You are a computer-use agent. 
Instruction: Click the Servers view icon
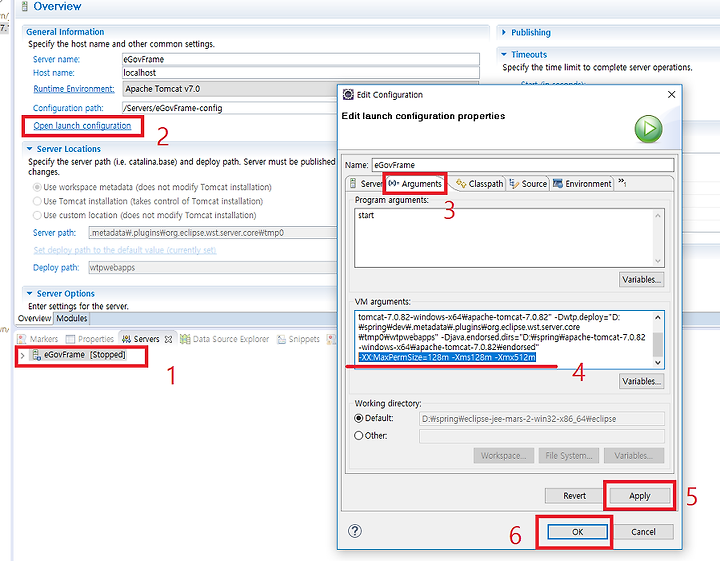[x=126, y=339]
